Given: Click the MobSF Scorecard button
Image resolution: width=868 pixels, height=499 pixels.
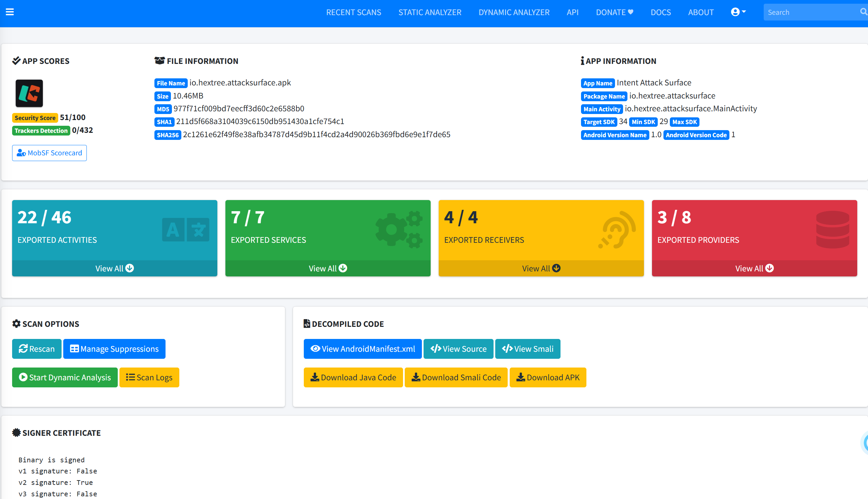Looking at the screenshot, I should pyautogui.click(x=49, y=153).
